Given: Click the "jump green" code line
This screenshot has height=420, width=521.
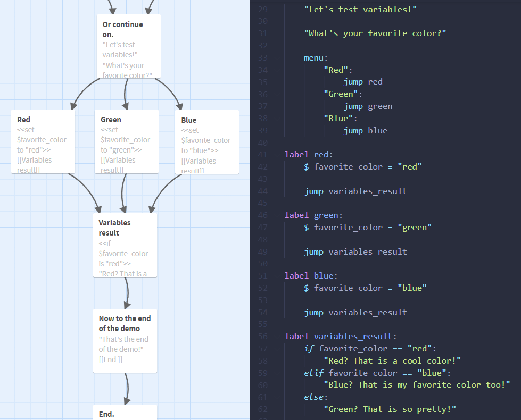Looking at the screenshot, I should coord(368,106).
